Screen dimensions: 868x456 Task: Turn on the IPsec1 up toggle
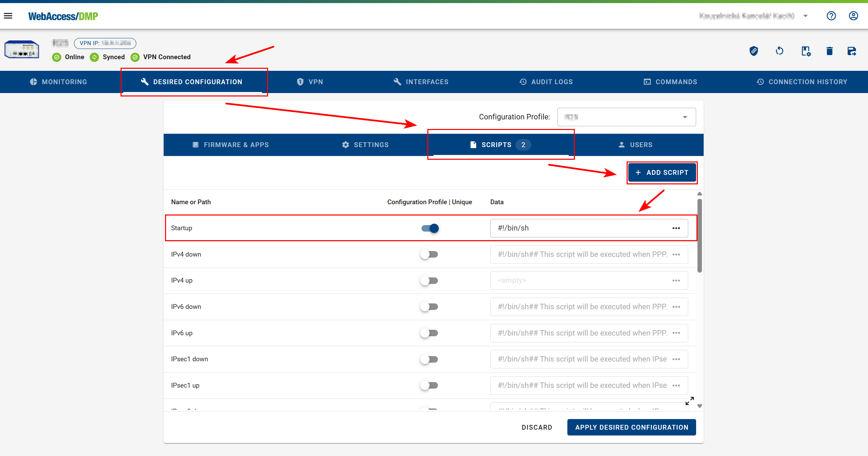click(429, 386)
